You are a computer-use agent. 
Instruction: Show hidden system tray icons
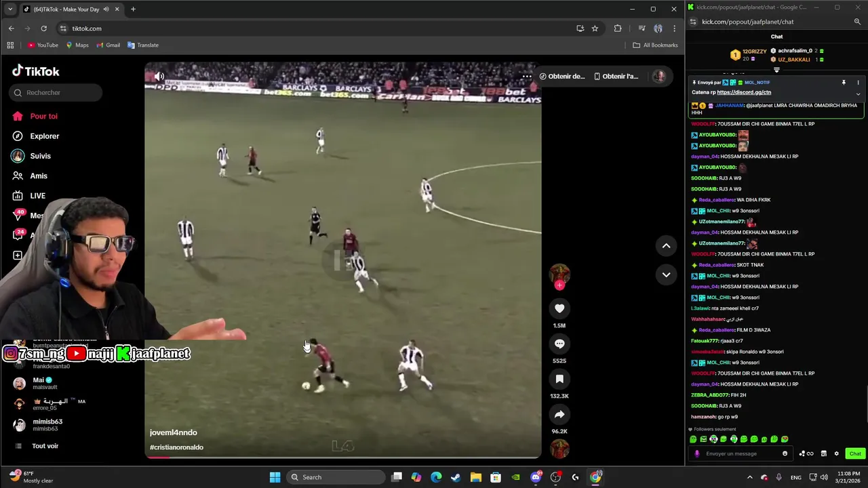(x=749, y=477)
